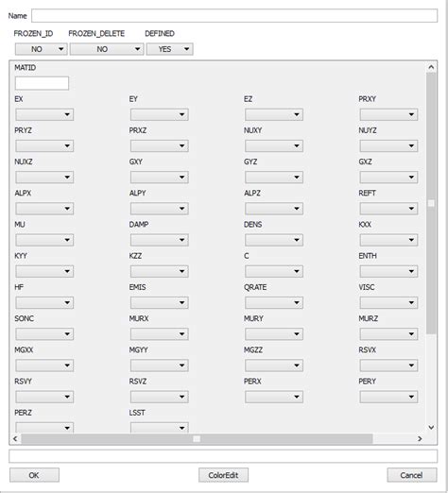Open the QRATE dropdown

tap(274, 302)
